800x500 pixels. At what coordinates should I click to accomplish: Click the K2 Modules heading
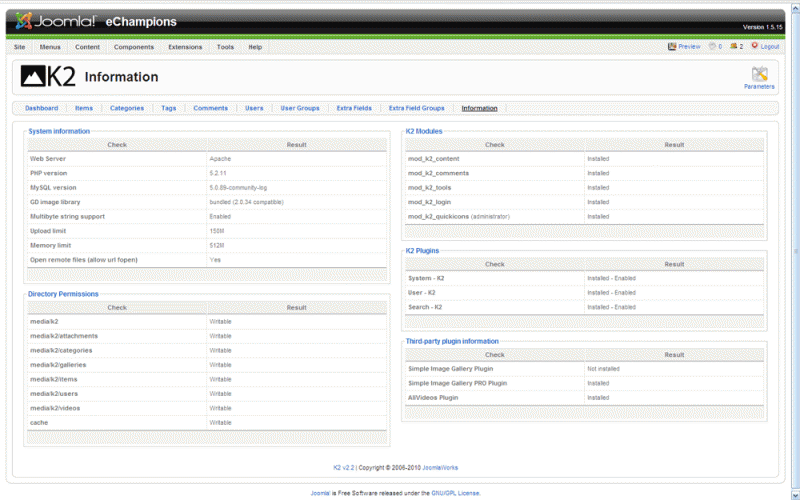[423, 131]
